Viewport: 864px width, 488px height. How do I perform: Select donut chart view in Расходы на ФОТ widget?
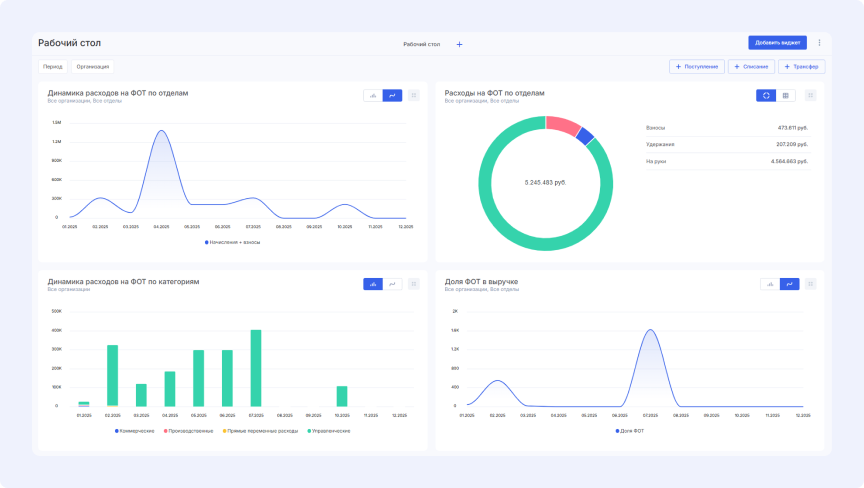coord(766,95)
